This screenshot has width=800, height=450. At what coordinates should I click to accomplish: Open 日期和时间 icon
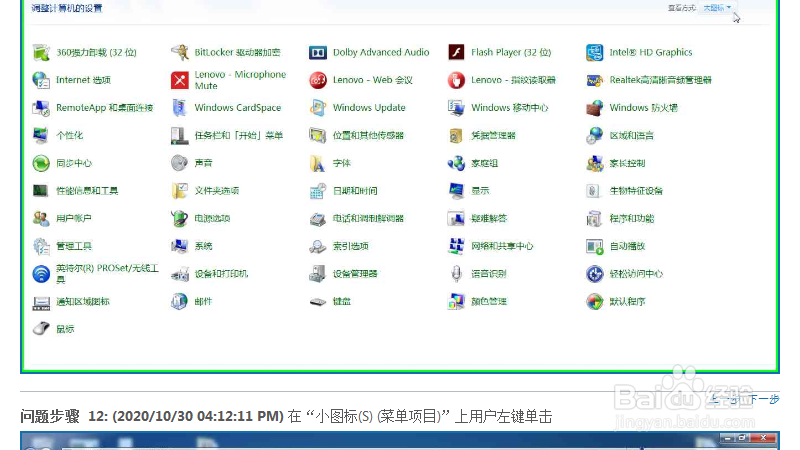(318, 191)
